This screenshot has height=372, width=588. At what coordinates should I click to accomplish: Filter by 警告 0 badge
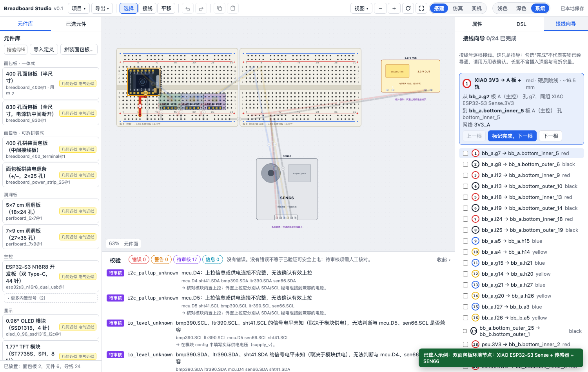click(x=161, y=260)
